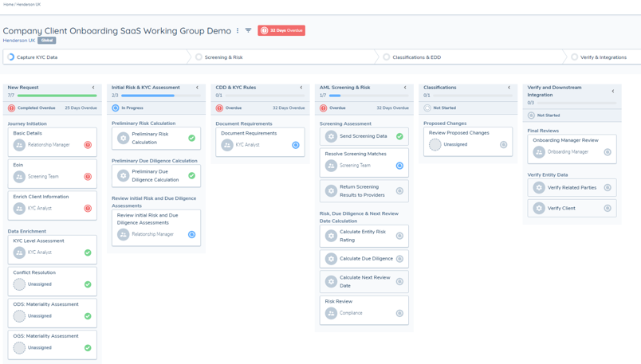
Task: Select the Capture KYC Data stage tab
Action: [95, 57]
